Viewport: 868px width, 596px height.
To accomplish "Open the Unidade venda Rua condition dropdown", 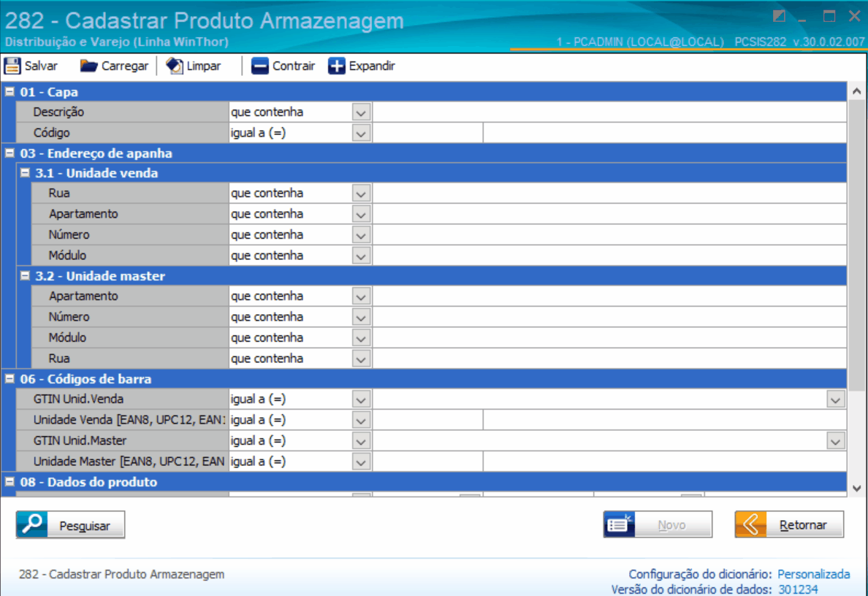I will [x=361, y=194].
